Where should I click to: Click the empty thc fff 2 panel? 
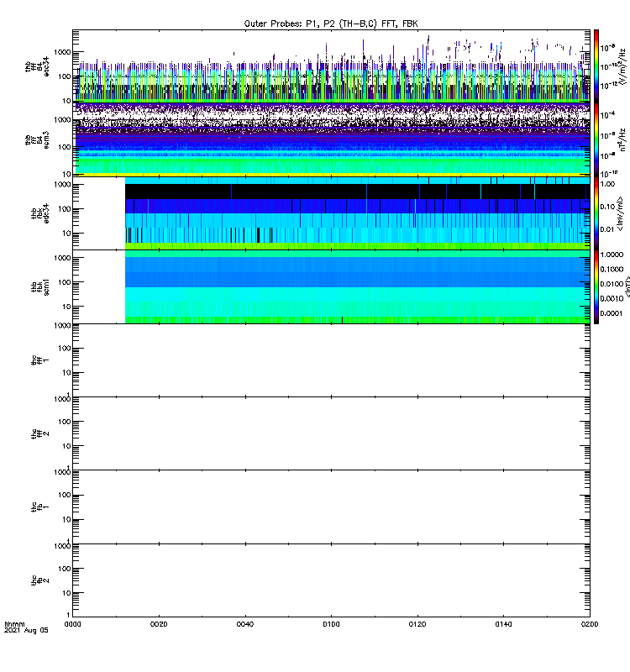[x=331, y=433]
